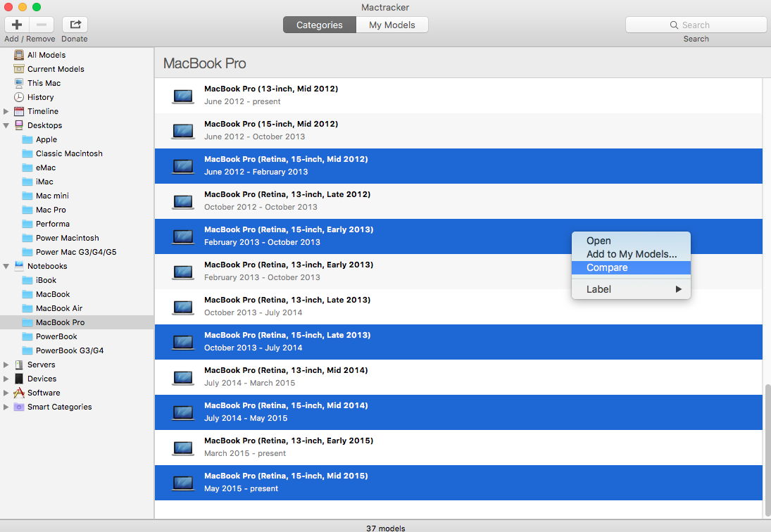Select MacBook Pro (Retina, 15-inch, Mid 2012)

tap(458, 166)
